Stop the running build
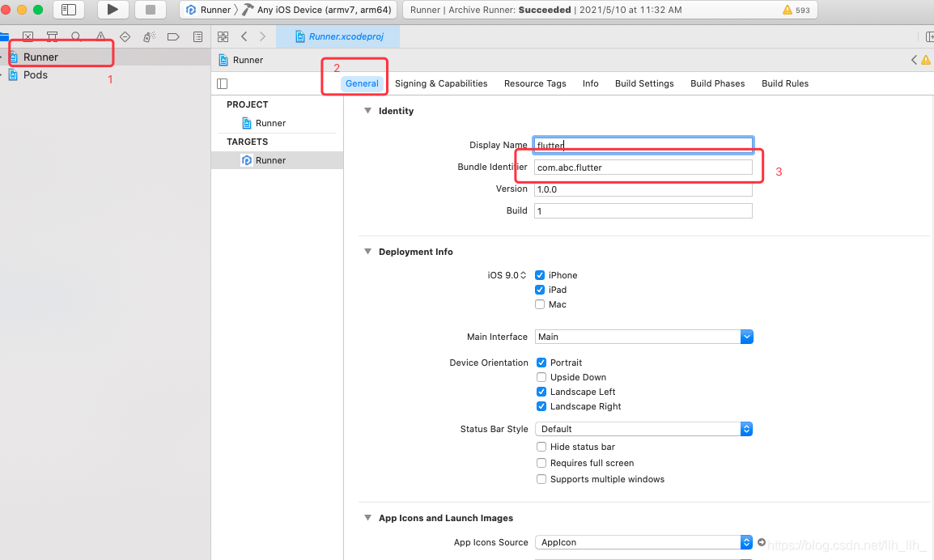This screenshot has width=934, height=560. coord(150,10)
